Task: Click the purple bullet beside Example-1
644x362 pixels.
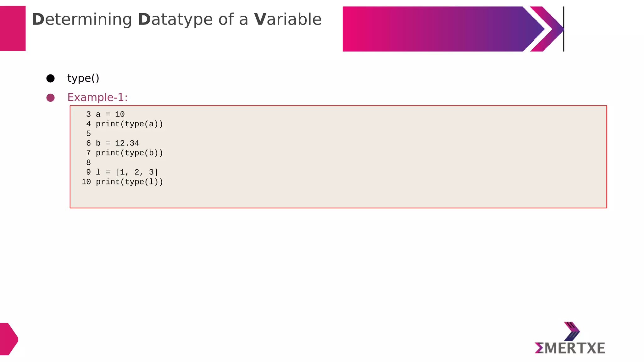Action: (x=50, y=98)
